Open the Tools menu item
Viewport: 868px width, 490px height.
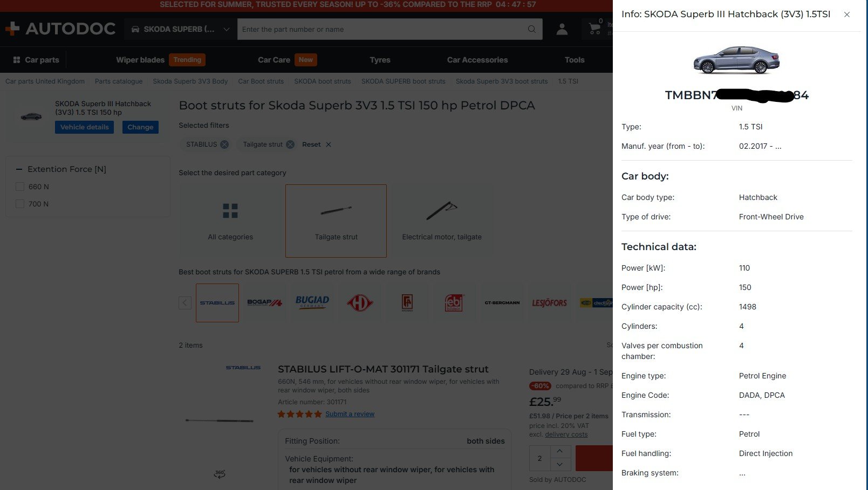click(x=575, y=60)
